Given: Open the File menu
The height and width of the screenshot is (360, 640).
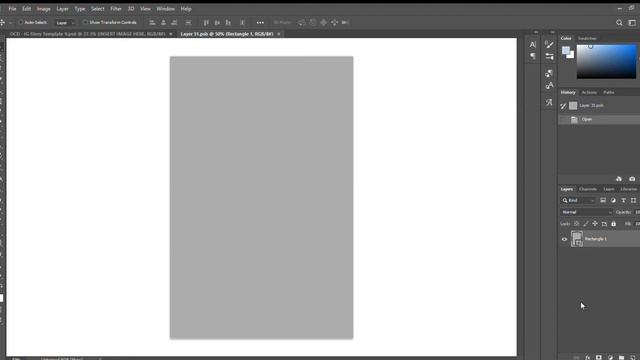Looking at the screenshot, I should 12,9.
